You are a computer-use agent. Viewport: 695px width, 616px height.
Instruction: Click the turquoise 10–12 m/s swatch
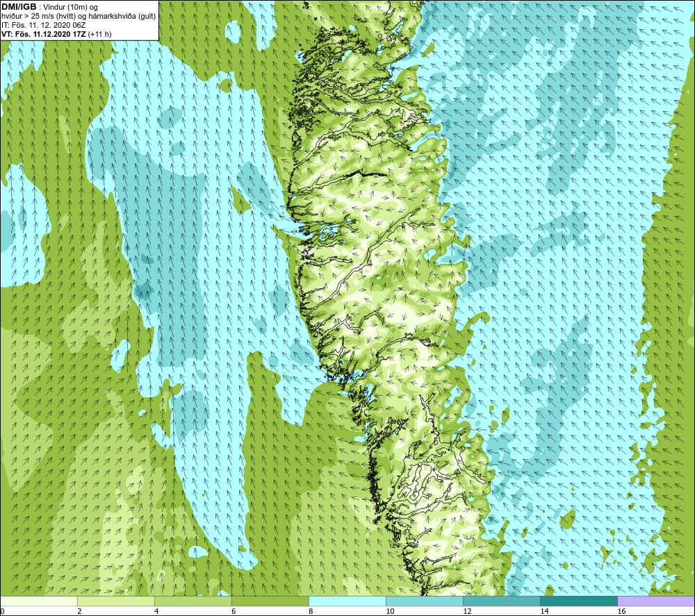pos(425,601)
